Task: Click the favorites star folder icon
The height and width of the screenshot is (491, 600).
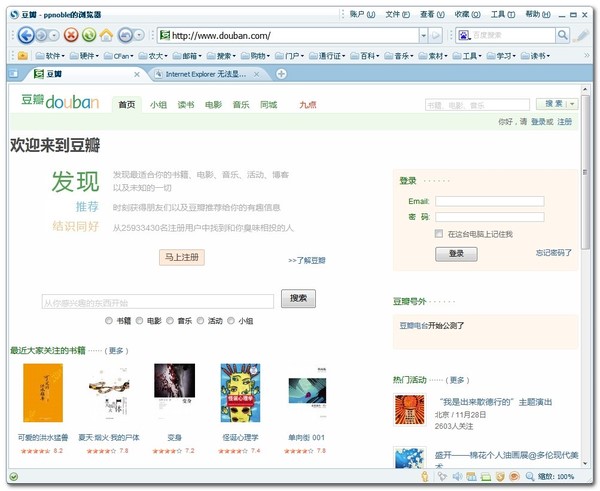Action: pos(23,56)
